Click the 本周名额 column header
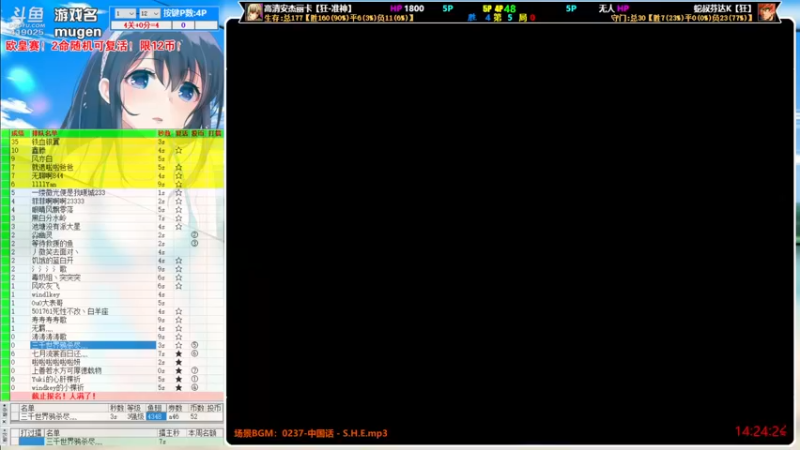The width and height of the screenshot is (800, 450). [203, 433]
